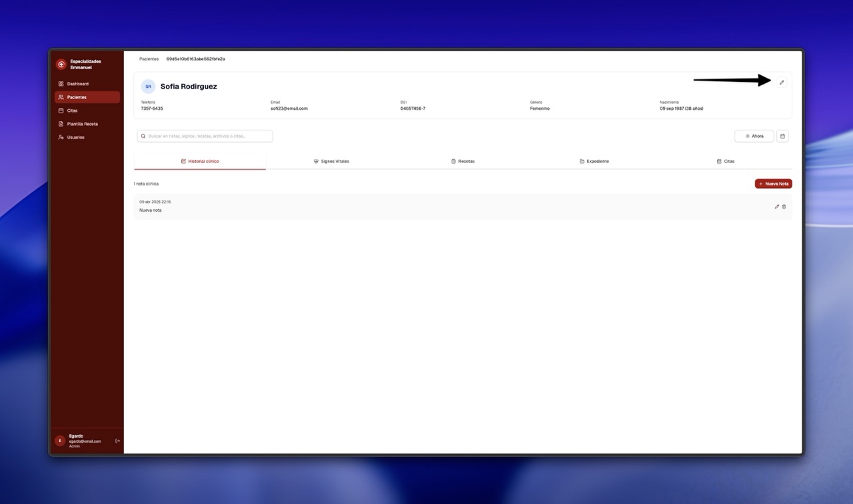Image resolution: width=853 pixels, height=504 pixels.
Task: Delete the note using trash icon
Action: (x=784, y=207)
